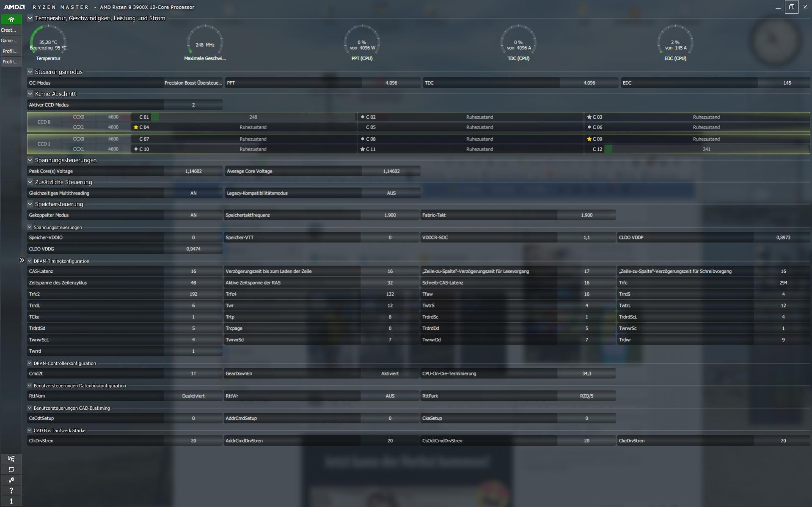Click the AMD logo in the title bar
The width and height of the screenshot is (812, 507).
(14, 7)
